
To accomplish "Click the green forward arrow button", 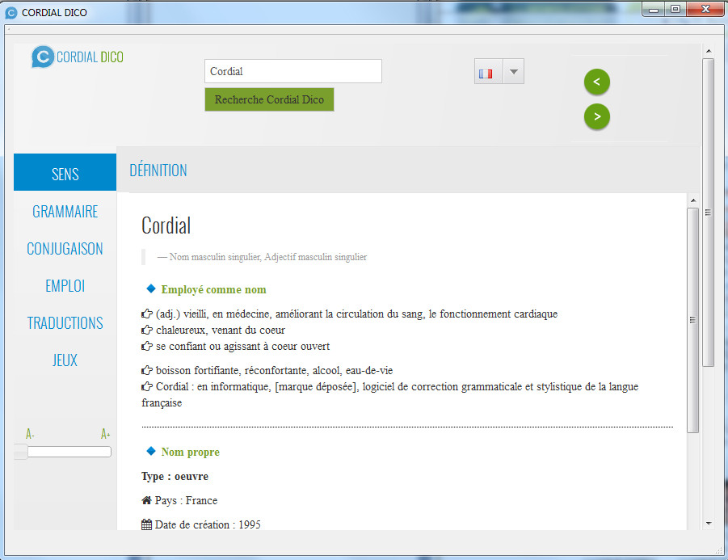I will (596, 116).
